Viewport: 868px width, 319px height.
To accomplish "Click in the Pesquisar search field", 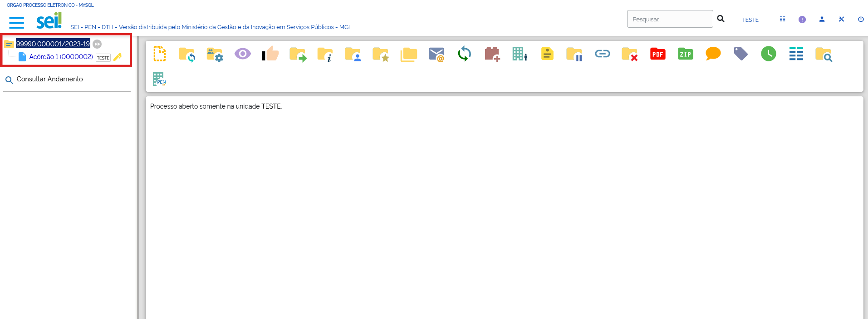I will [670, 19].
